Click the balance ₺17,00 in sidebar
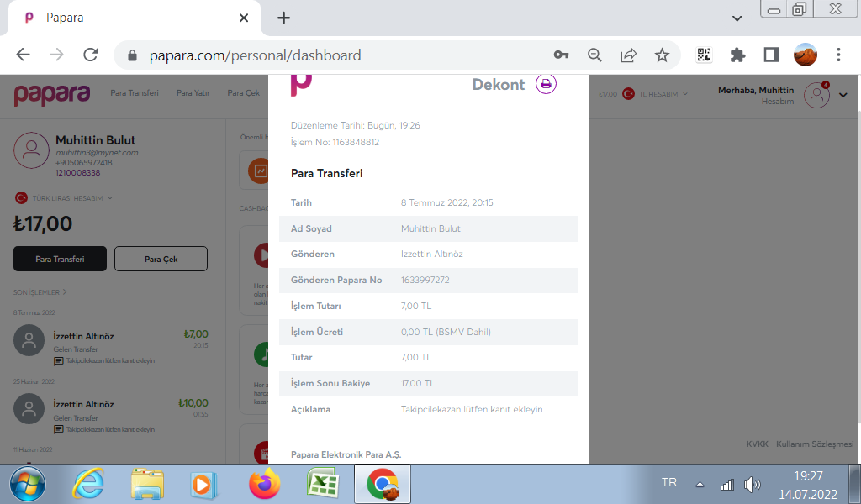 43,223
